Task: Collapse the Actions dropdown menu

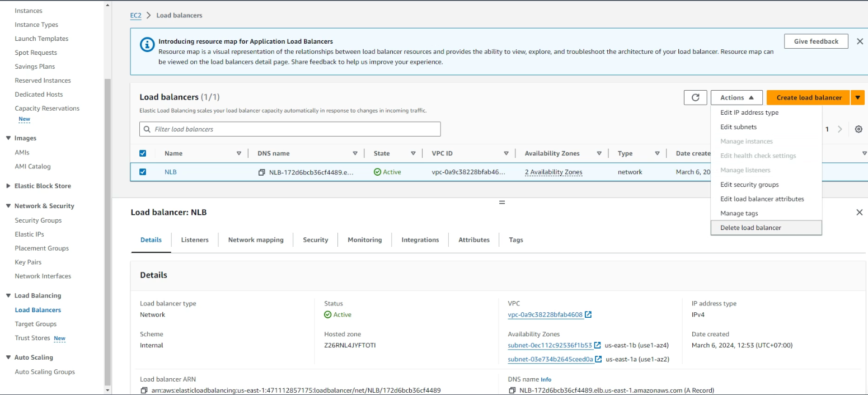Action: coord(736,97)
